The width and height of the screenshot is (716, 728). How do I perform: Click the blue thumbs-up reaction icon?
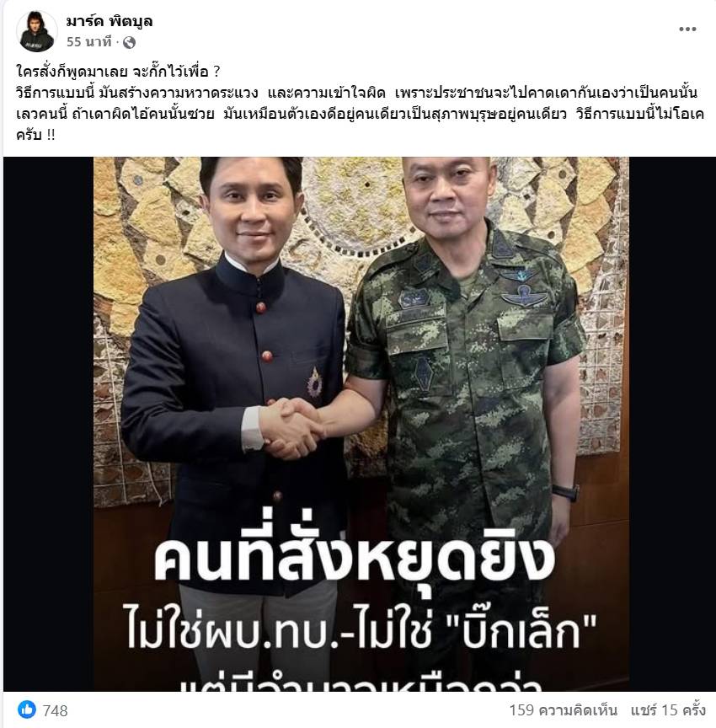point(27,709)
